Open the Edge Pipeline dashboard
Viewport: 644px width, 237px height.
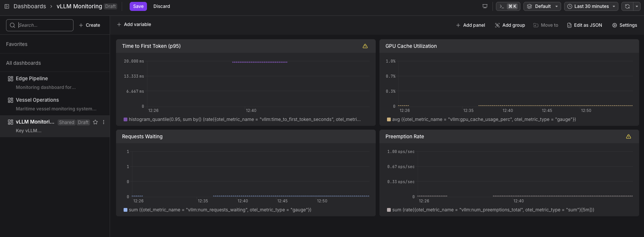tap(55, 83)
